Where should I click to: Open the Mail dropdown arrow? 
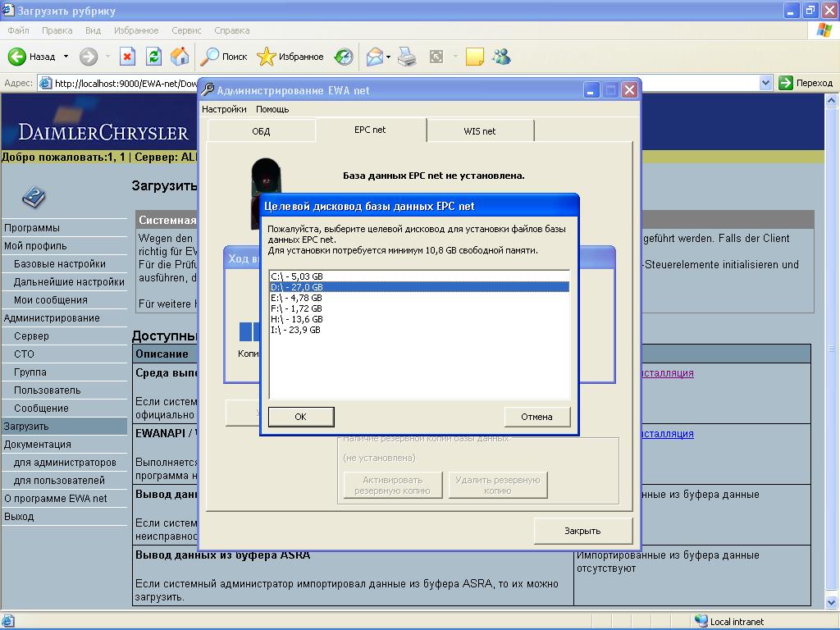click(388, 57)
